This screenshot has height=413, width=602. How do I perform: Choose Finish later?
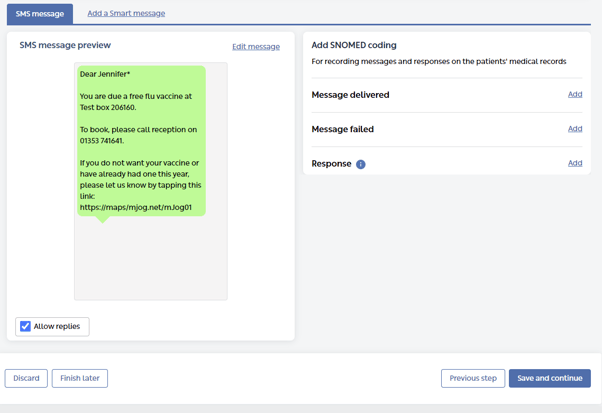(80, 378)
